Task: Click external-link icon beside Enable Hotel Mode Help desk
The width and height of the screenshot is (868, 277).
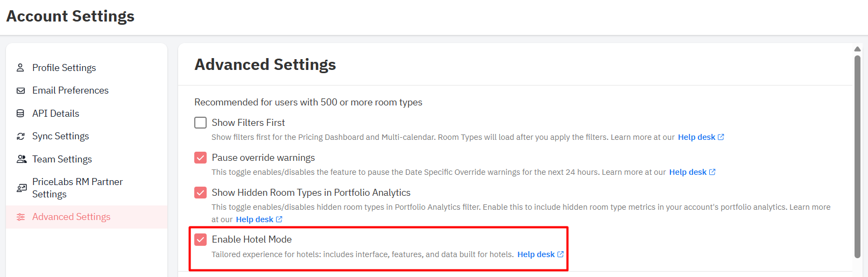Action: [560, 254]
